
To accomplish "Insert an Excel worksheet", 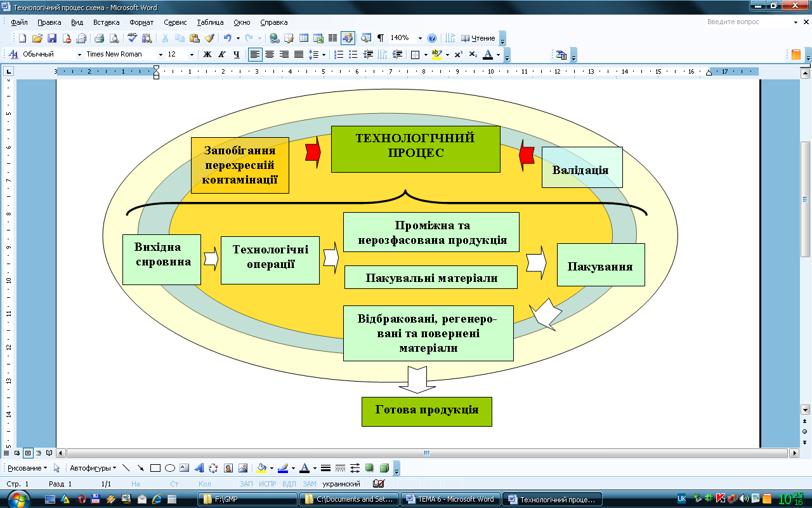I will click(318, 38).
